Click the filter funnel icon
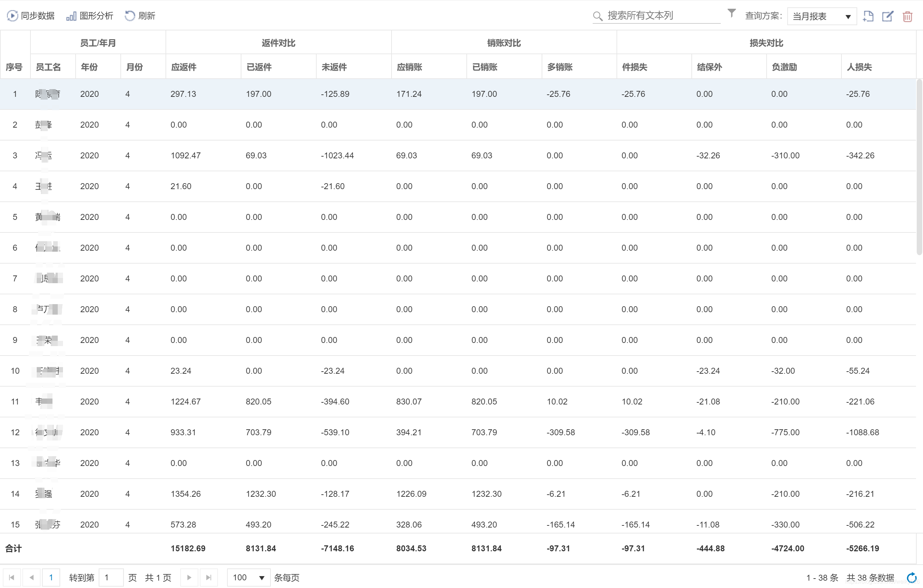The height and width of the screenshot is (588, 923). click(x=731, y=13)
